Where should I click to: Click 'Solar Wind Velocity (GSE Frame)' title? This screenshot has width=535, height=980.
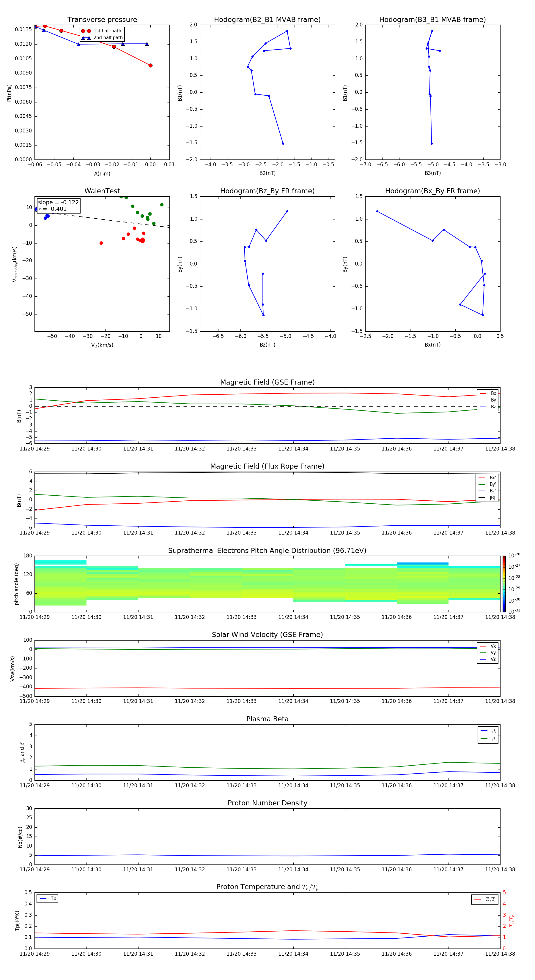[267, 635]
